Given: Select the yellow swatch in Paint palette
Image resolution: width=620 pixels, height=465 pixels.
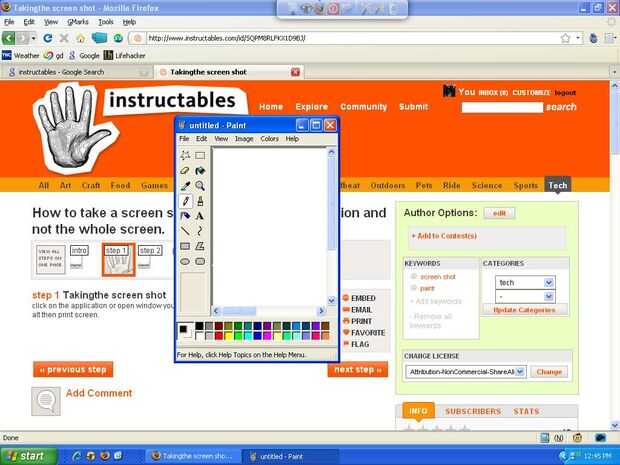Looking at the screenshot, I should click(228, 336).
